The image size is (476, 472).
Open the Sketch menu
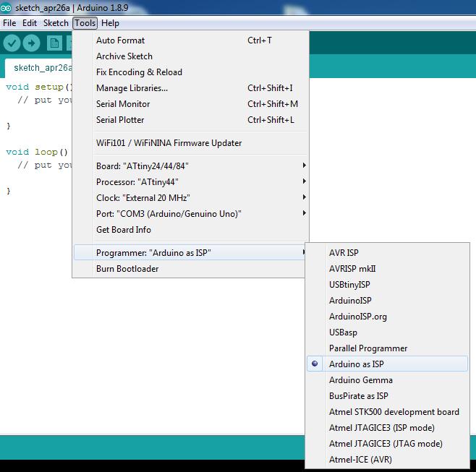coord(56,23)
